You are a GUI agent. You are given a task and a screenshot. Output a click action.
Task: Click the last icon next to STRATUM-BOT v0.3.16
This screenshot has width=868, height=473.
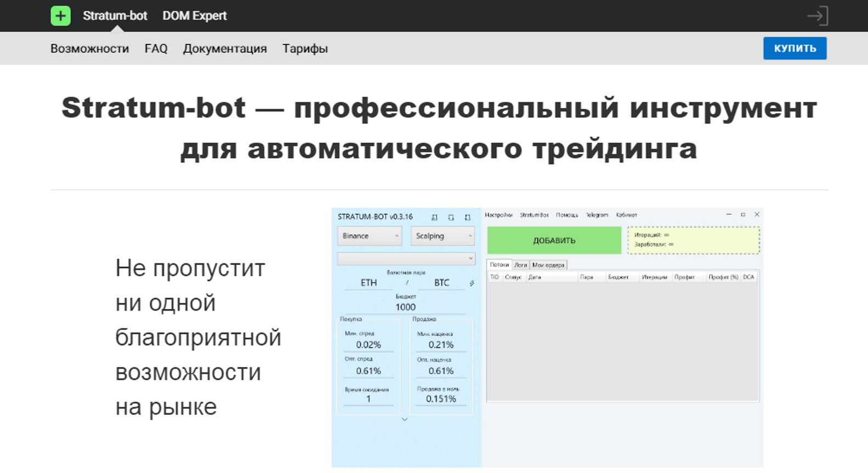click(467, 217)
